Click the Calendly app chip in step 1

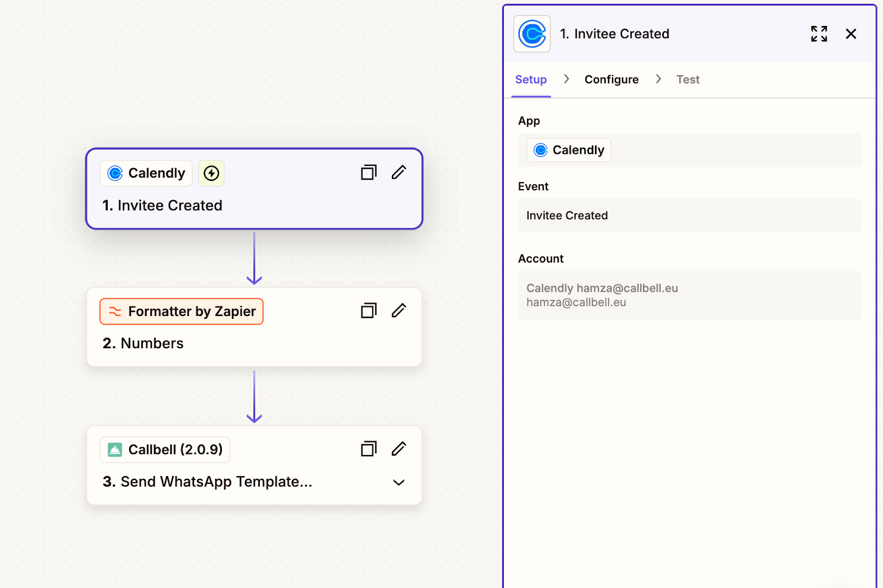(146, 173)
